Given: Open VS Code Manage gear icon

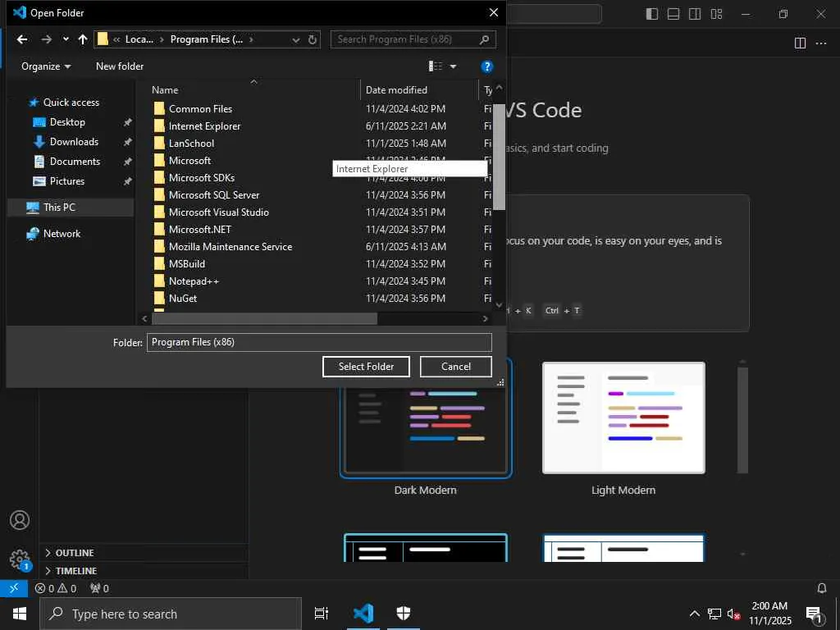Looking at the screenshot, I should [x=20, y=559].
